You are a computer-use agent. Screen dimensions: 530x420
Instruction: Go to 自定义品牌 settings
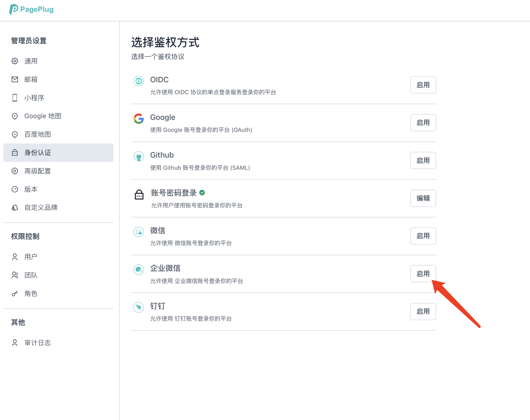pos(58,208)
